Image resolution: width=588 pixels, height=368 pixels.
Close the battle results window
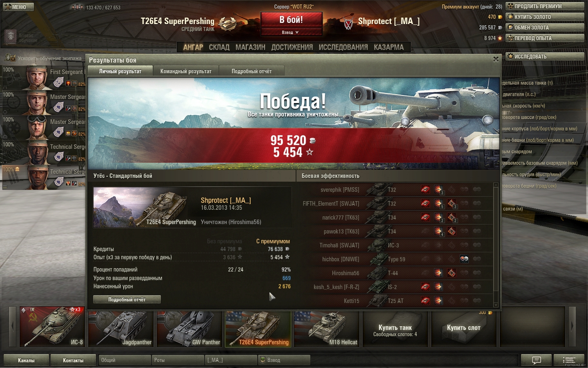pyautogui.click(x=496, y=59)
